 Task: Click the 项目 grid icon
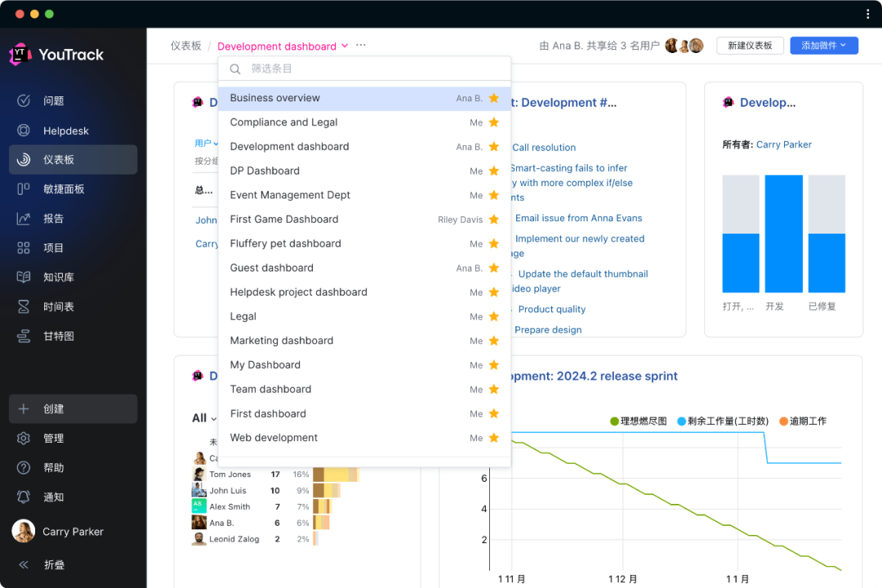[24, 247]
